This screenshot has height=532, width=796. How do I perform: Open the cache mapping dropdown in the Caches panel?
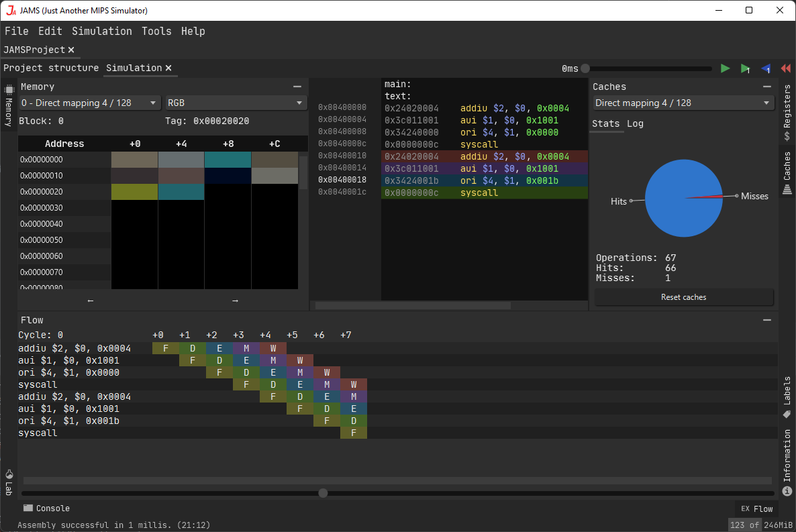[x=683, y=103]
